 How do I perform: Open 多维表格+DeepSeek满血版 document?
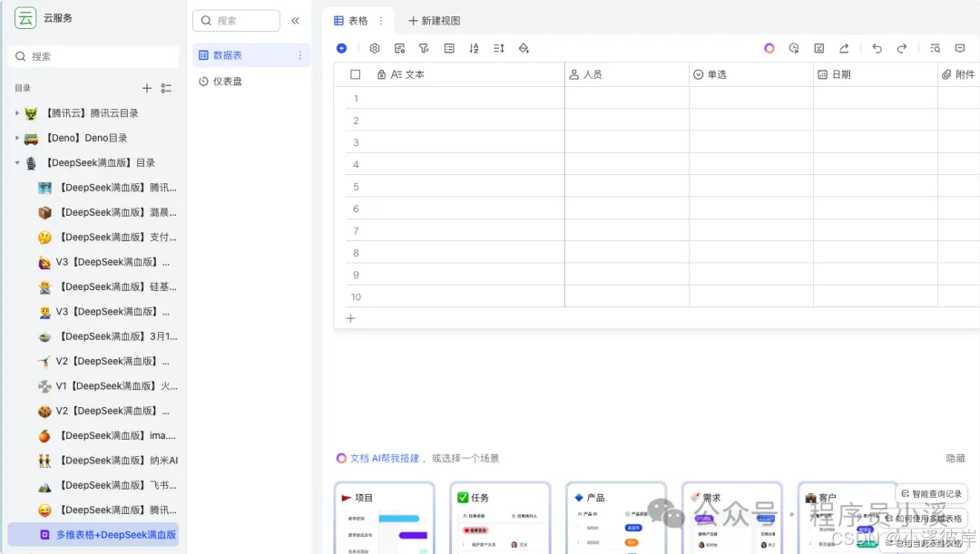(93, 535)
